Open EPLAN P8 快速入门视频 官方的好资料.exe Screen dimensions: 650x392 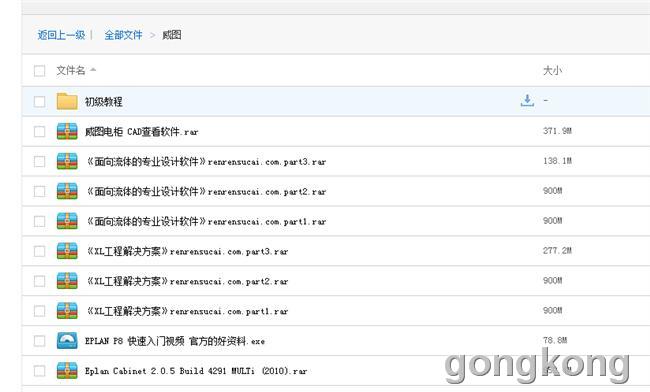point(175,341)
